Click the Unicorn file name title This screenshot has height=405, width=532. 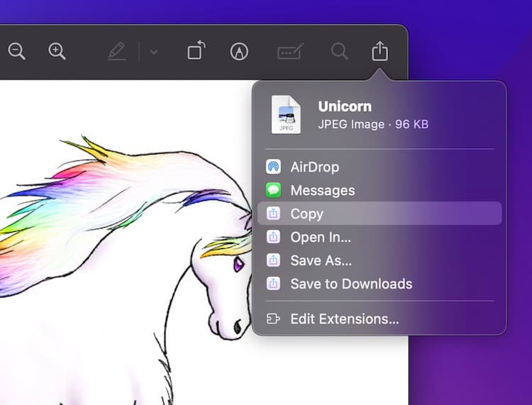click(345, 106)
